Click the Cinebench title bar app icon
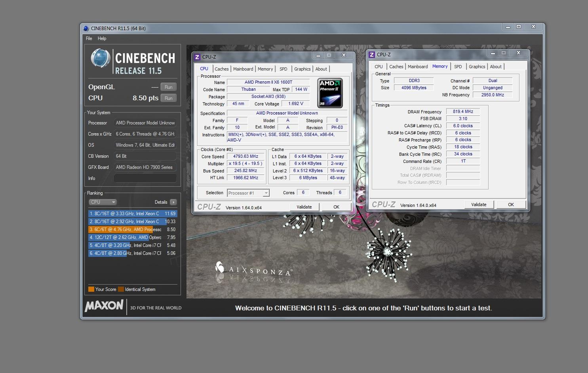This screenshot has height=373, width=588. (86, 28)
